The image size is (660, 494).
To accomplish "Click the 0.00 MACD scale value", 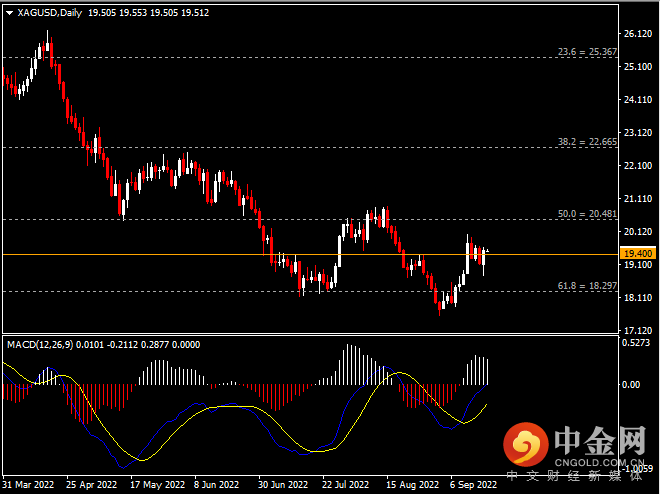I will coord(631,385).
